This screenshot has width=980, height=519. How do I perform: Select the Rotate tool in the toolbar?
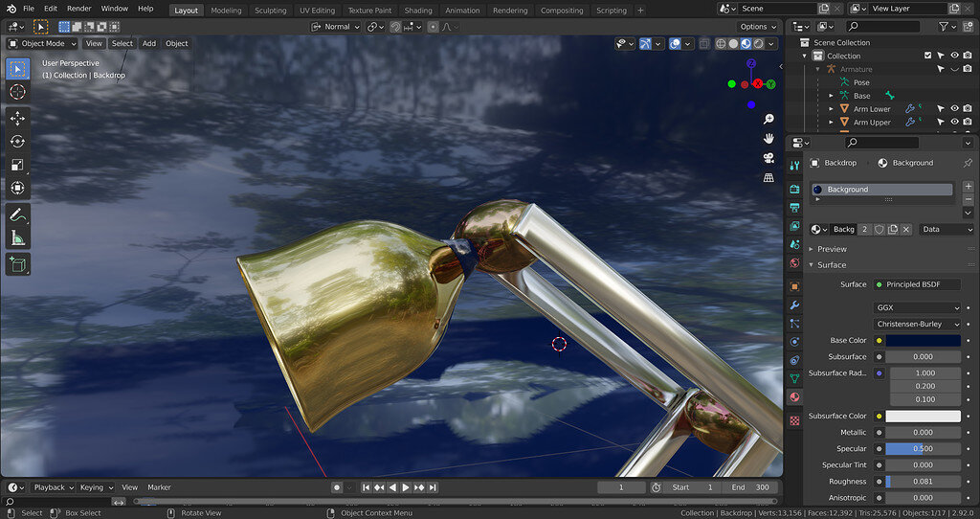pyautogui.click(x=17, y=142)
